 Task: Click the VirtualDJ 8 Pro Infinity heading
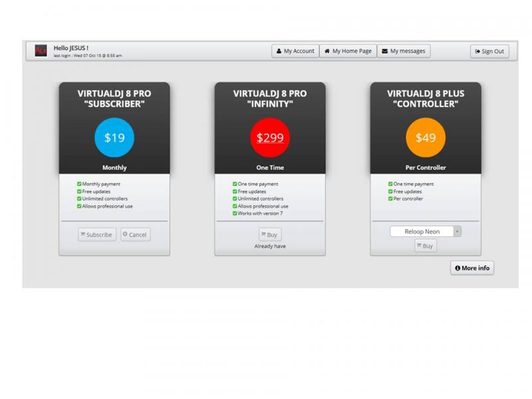[x=270, y=98]
